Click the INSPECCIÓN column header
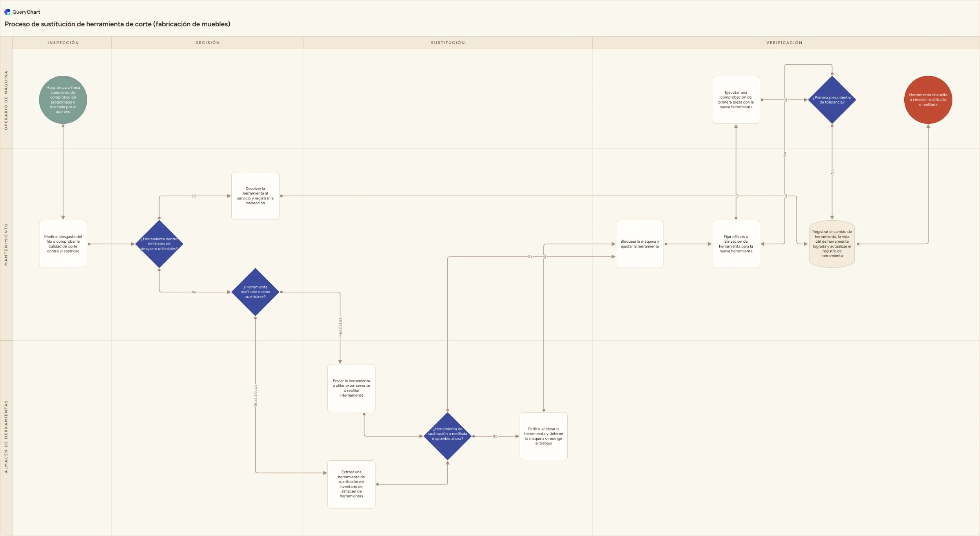This screenshot has height=536, width=980. (x=63, y=43)
